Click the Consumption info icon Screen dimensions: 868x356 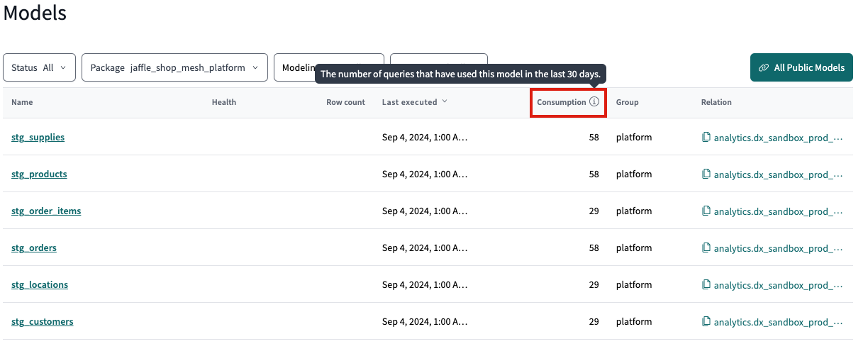click(594, 102)
